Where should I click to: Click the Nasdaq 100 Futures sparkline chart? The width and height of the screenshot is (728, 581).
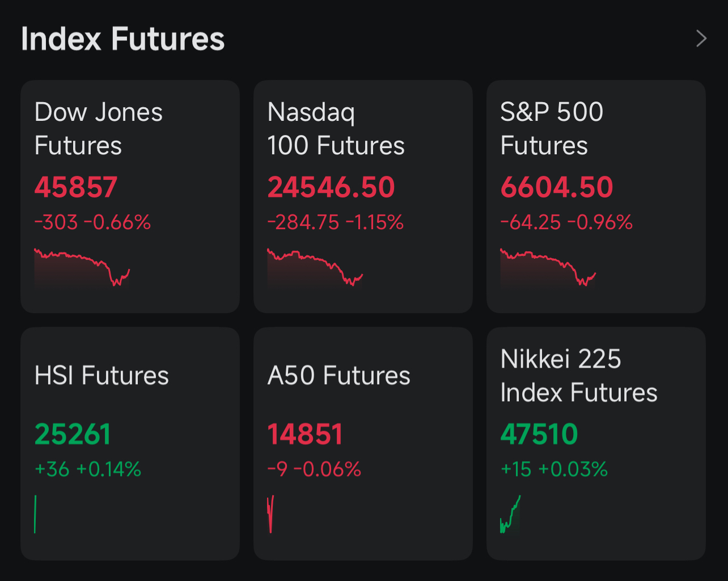coord(315,268)
